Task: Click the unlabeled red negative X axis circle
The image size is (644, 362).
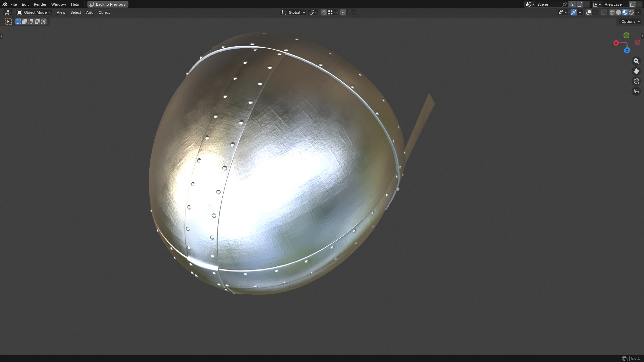Action: 638,43
